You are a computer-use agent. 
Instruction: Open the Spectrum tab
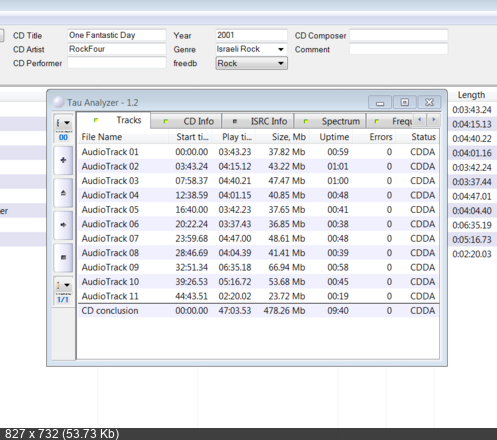point(330,121)
